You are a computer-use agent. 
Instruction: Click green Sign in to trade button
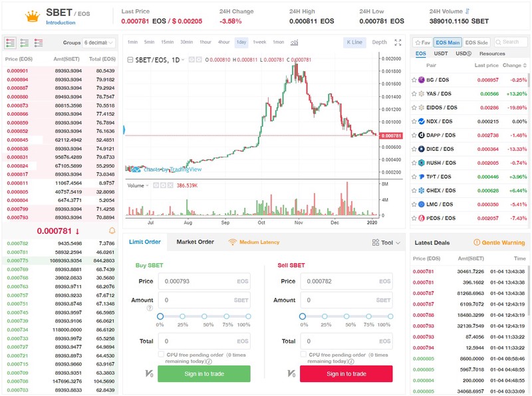point(204,373)
